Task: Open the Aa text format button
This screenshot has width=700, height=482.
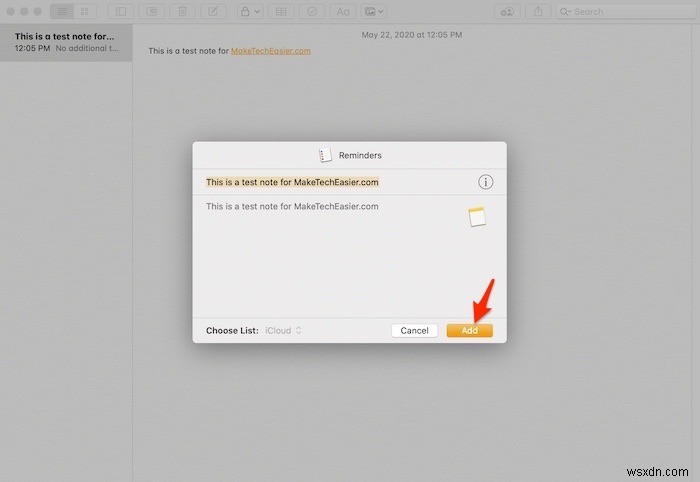Action: [x=343, y=12]
